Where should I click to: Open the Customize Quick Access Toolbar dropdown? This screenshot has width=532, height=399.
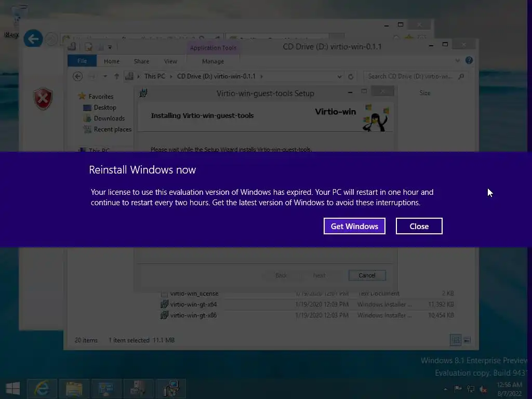[110, 47]
